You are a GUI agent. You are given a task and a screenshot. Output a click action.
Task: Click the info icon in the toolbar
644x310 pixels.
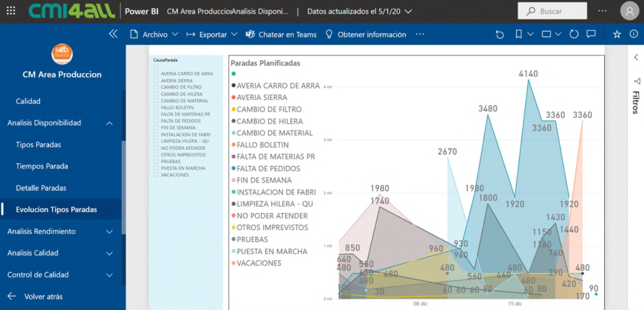[x=635, y=34]
